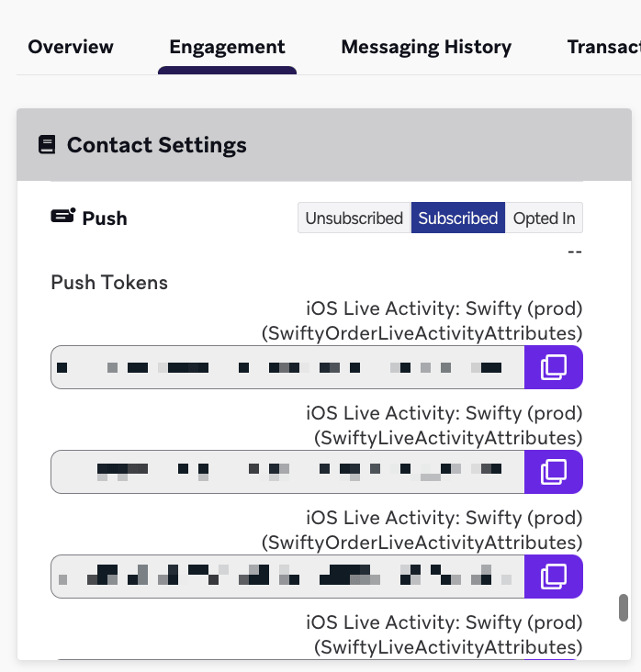Click the Push notification icon
641x672 pixels.
[63, 216]
